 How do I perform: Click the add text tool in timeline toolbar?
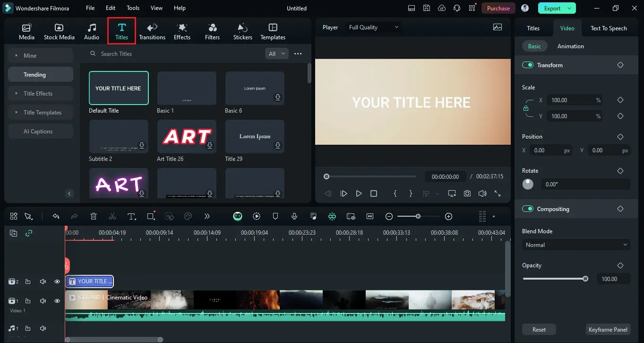tap(131, 216)
